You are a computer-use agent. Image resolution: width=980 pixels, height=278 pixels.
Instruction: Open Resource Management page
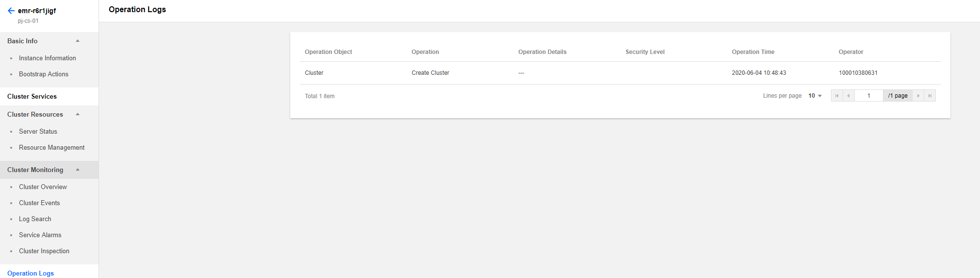[52, 147]
